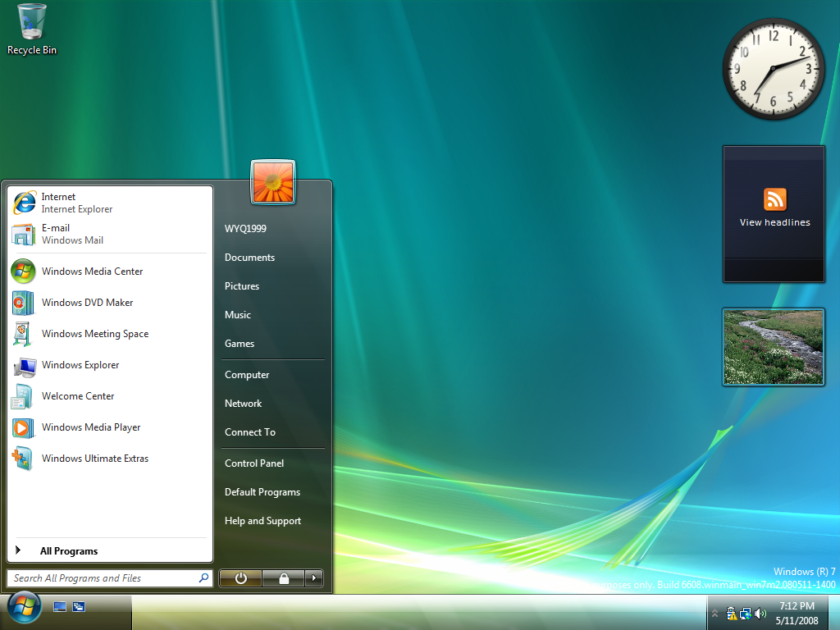Open Windows Mail E-mail entry
The height and width of the screenshot is (630, 840).
click(x=110, y=234)
